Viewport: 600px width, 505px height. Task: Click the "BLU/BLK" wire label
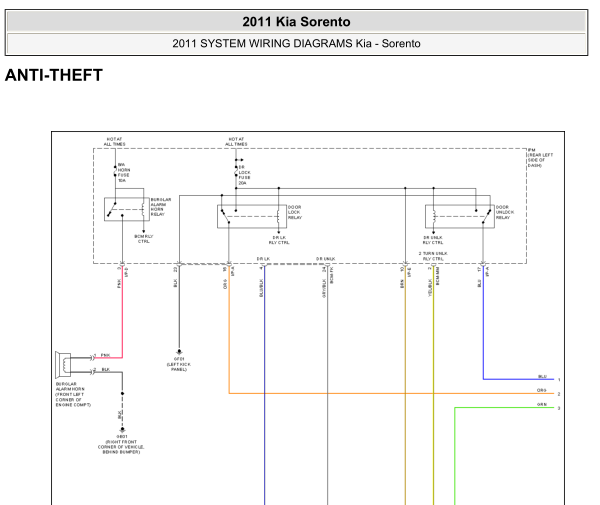point(261,288)
